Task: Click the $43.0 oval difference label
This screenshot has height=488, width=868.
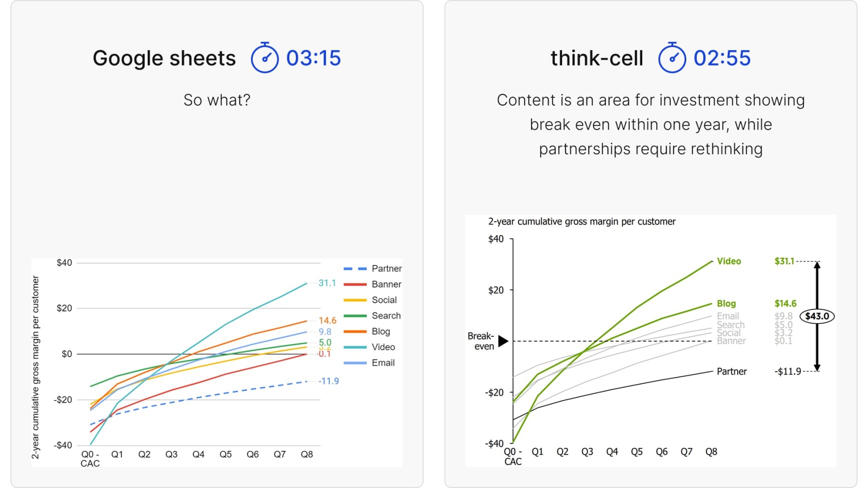Action: [817, 316]
